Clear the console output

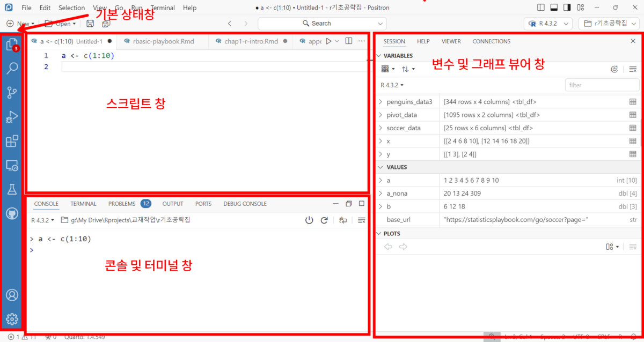(x=362, y=220)
